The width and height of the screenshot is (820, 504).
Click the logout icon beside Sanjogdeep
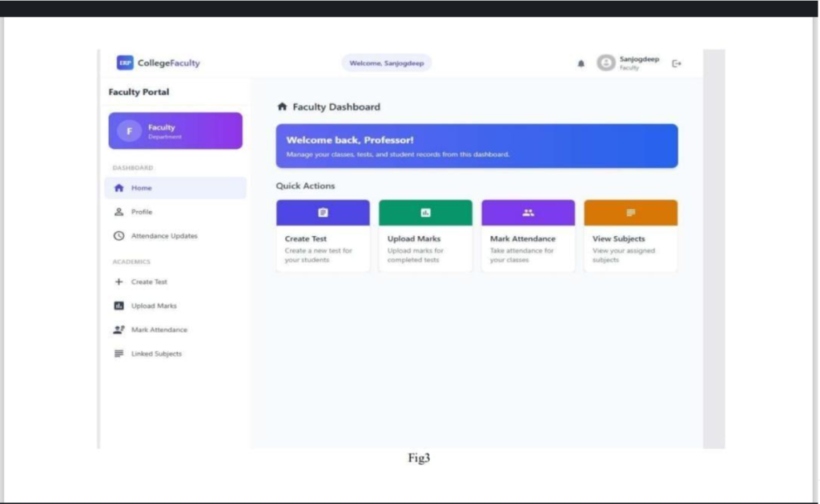(x=677, y=63)
